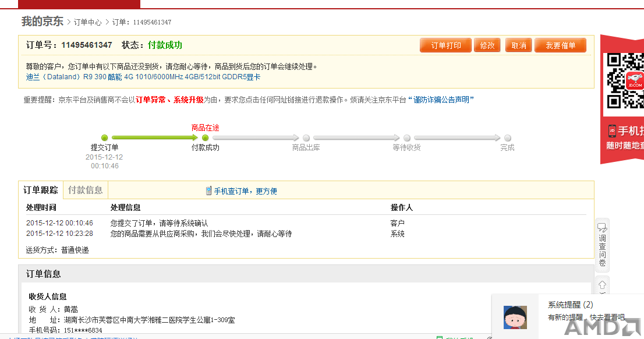644x339 pixels.
Task: Go to 我的京东 in the breadcrumb
Action: click(43, 22)
